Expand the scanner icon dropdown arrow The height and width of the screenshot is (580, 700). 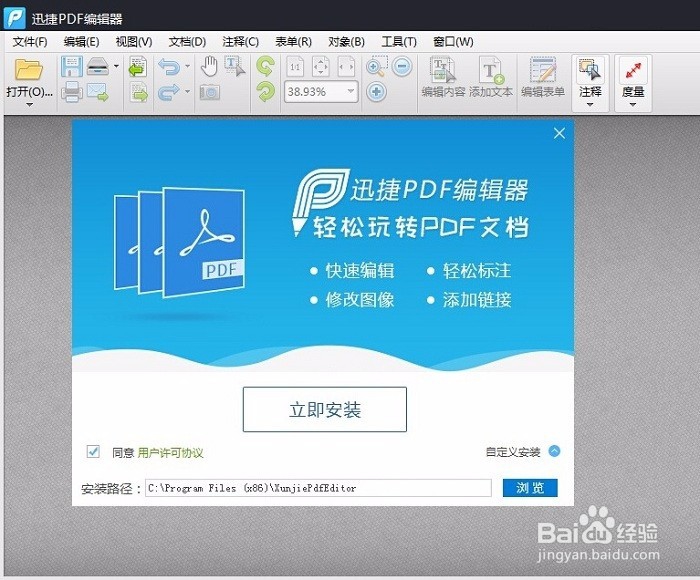tap(117, 66)
